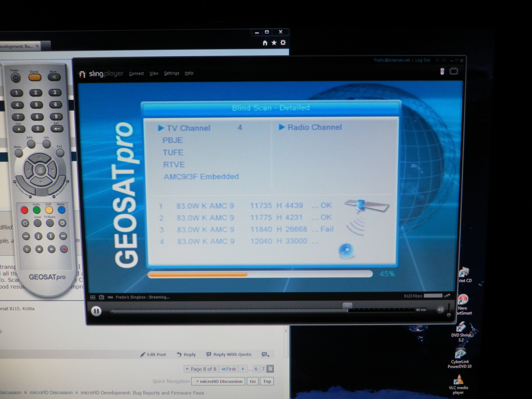Image resolution: width=532 pixels, height=399 pixels.
Task: Toggle the remote control icon in SlingPlayer header
Action: point(442,71)
